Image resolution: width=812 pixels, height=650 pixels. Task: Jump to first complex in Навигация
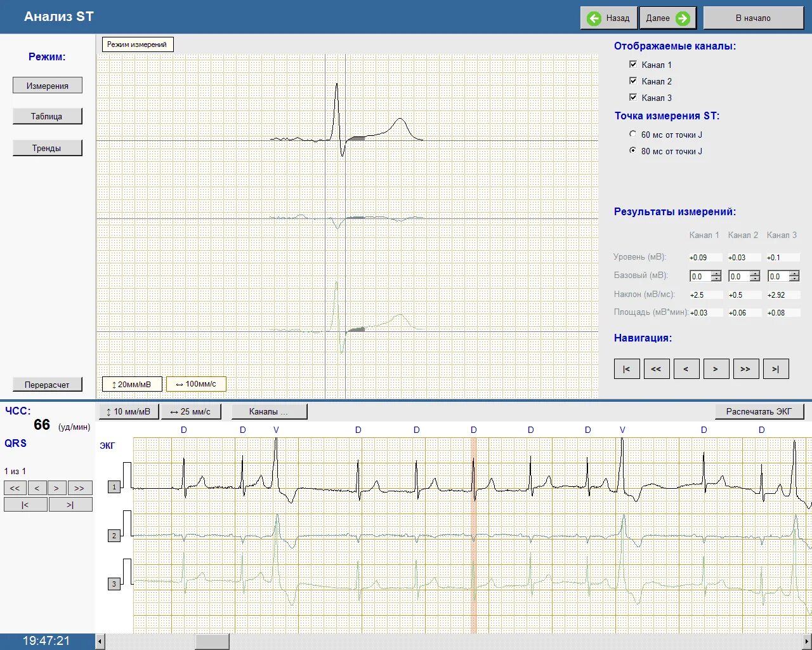tap(627, 369)
